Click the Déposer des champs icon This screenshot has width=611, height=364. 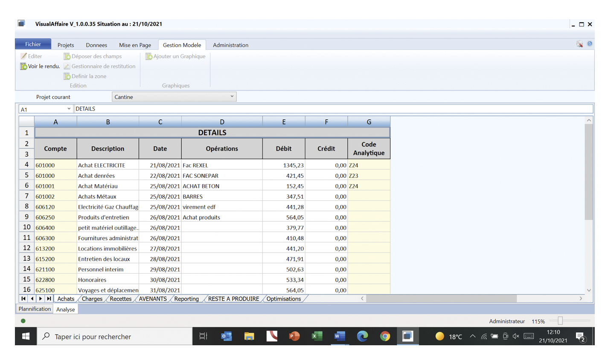tap(67, 56)
